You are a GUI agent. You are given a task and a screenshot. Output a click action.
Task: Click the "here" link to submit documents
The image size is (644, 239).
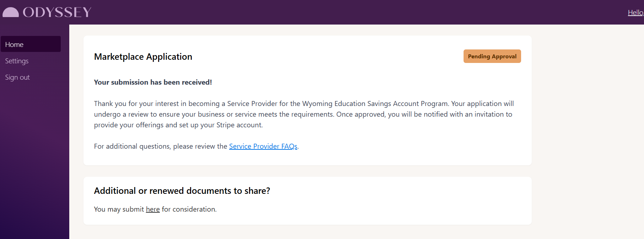tap(153, 209)
